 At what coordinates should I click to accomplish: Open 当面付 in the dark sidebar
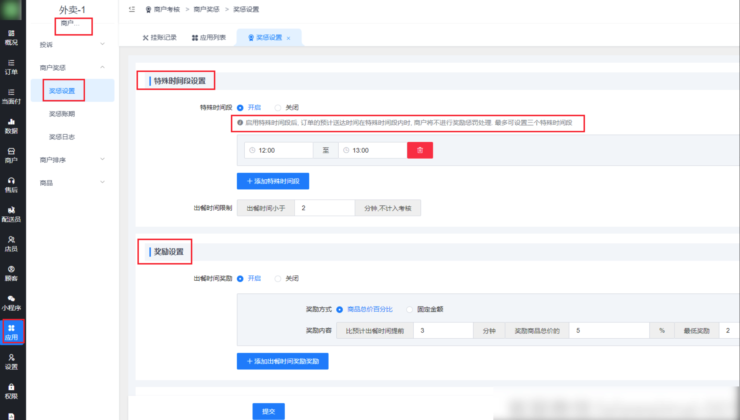11,96
